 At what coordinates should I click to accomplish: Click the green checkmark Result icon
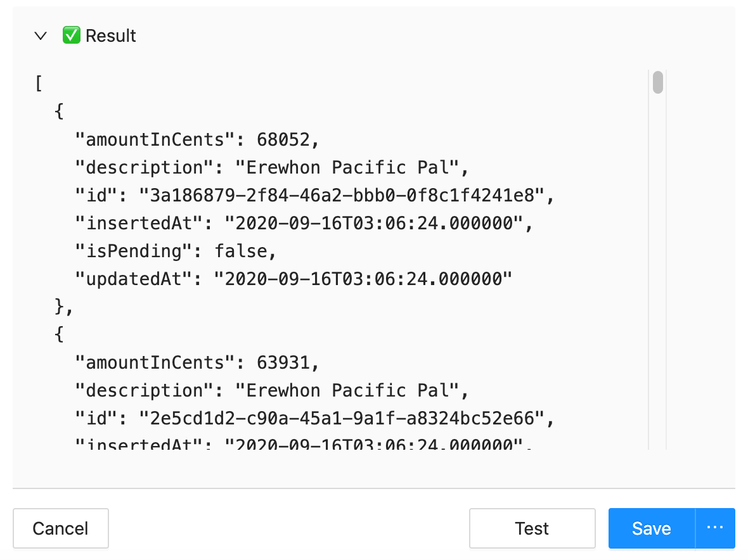pyautogui.click(x=71, y=35)
